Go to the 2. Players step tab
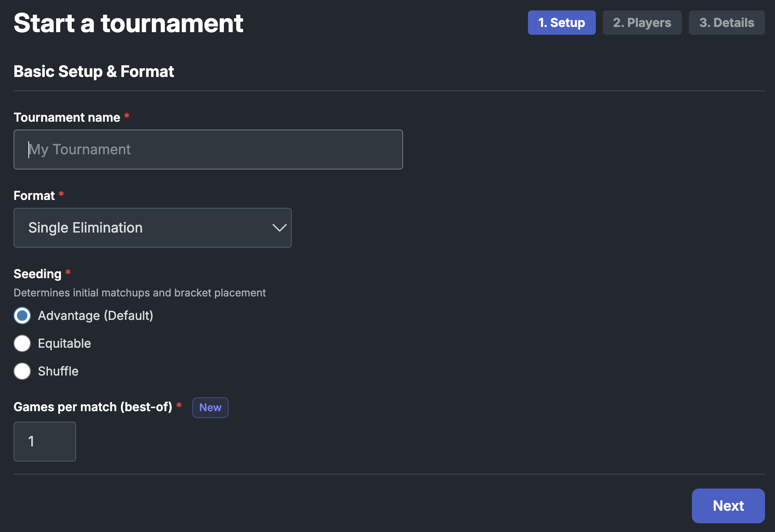 (x=642, y=23)
